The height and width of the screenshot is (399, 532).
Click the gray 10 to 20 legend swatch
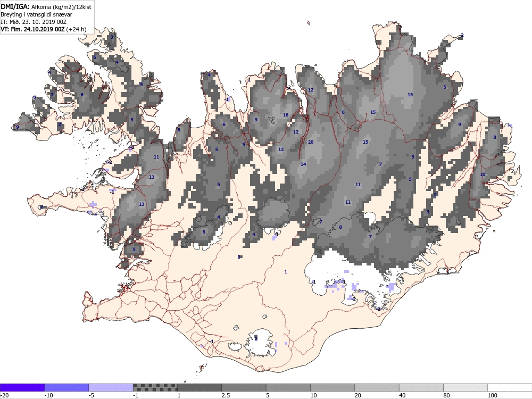pos(332,387)
